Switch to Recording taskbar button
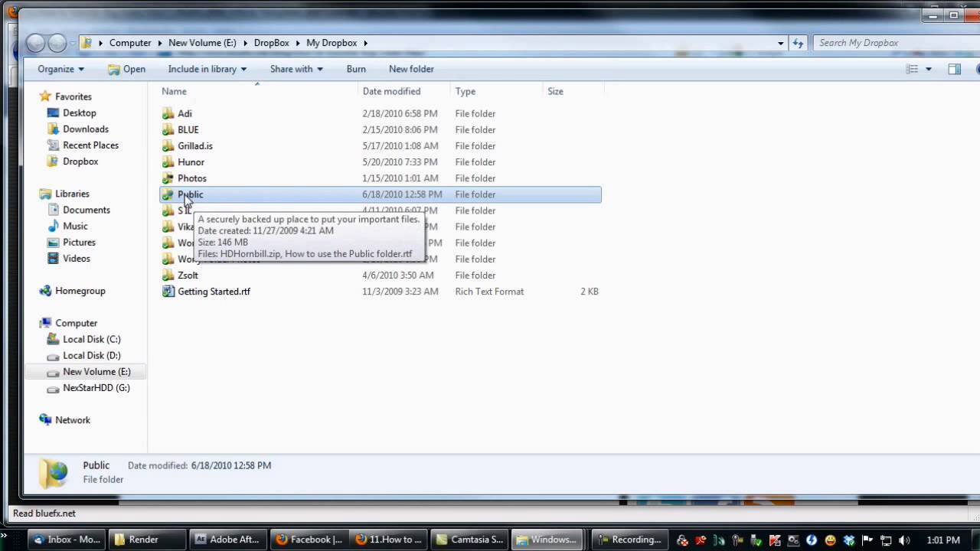This screenshot has height=551, width=980. tap(629, 540)
